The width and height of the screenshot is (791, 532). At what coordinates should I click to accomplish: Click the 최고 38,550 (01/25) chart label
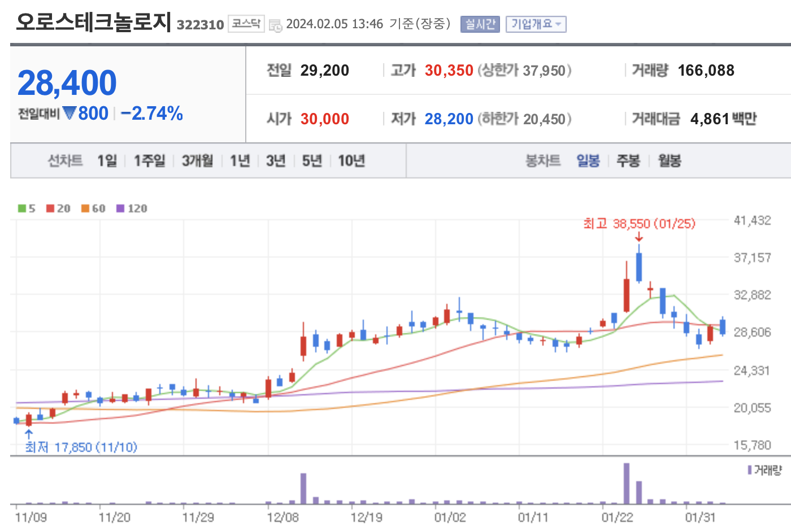[x=640, y=224]
